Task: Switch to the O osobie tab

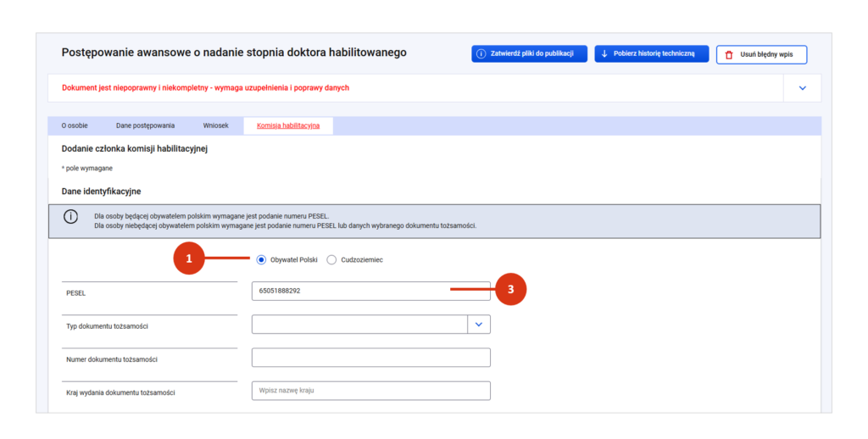Action: tap(75, 125)
